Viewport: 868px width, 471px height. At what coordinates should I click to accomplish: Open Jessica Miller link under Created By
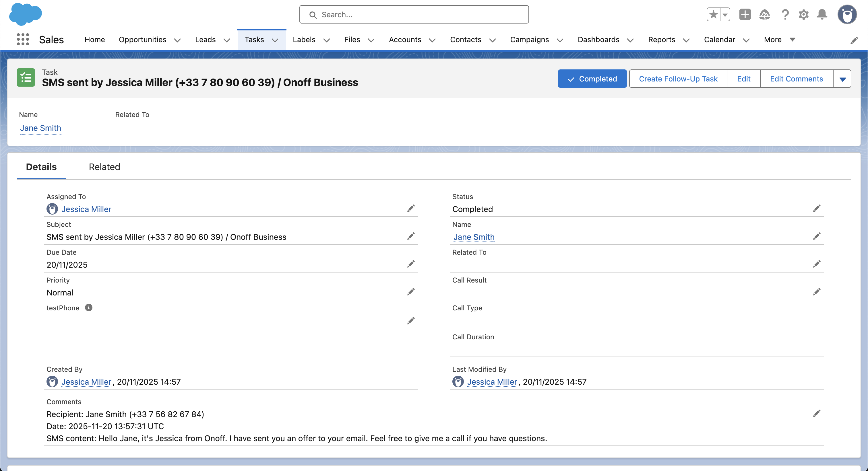click(86, 382)
